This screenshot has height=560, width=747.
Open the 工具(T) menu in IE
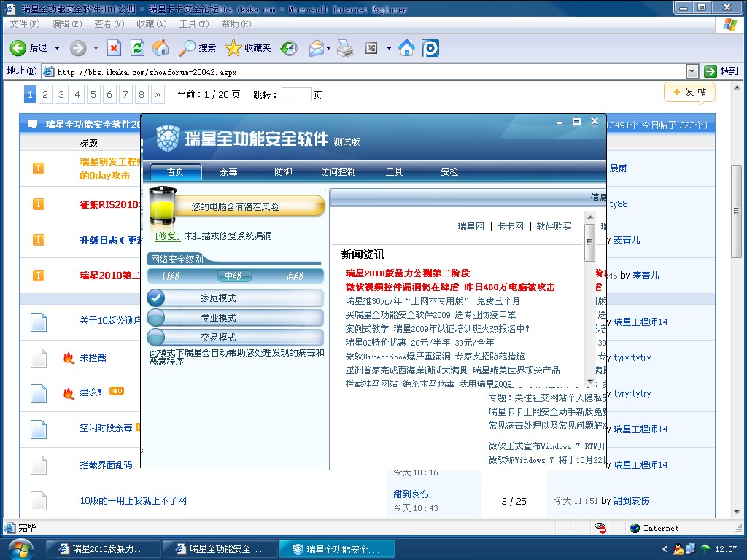tap(194, 24)
